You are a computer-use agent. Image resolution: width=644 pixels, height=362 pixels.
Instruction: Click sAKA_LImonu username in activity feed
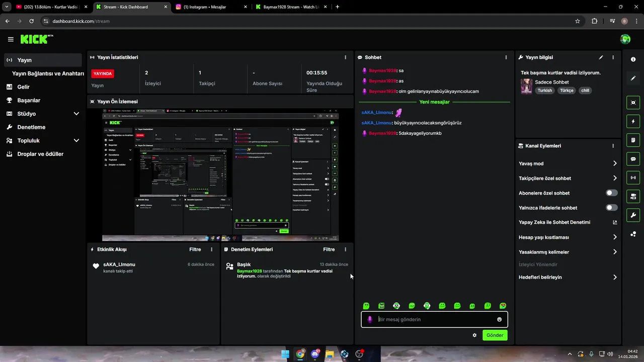[x=119, y=264]
